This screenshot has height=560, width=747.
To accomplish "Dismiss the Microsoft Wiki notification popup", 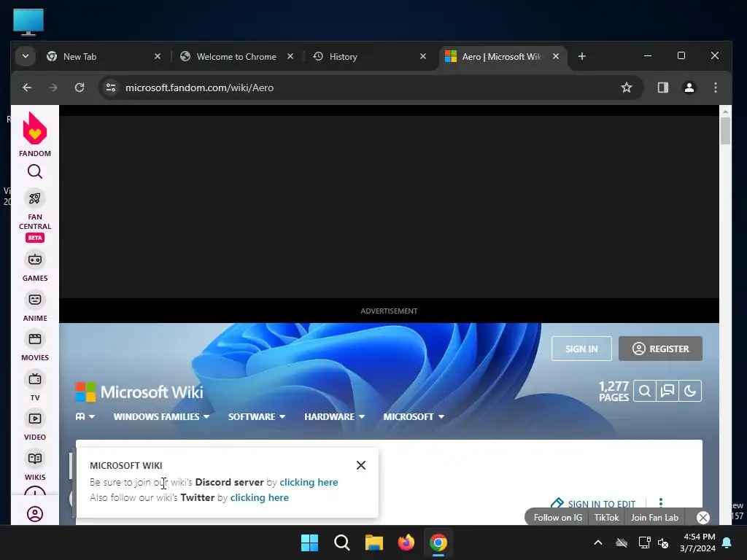I will coord(361,465).
